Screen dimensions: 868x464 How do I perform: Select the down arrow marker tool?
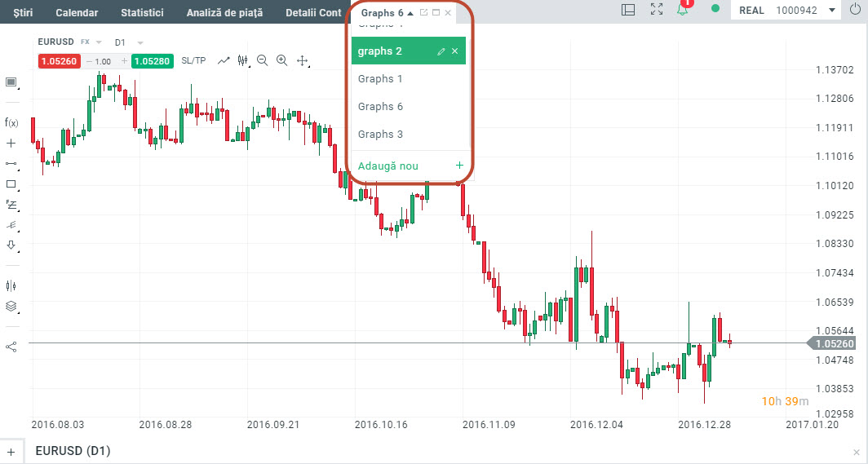coord(11,245)
